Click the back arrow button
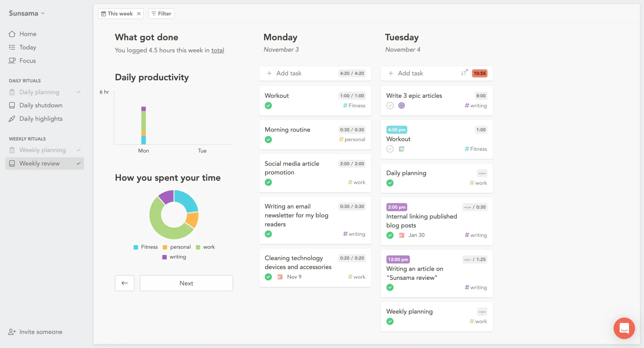 coord(125,283)
